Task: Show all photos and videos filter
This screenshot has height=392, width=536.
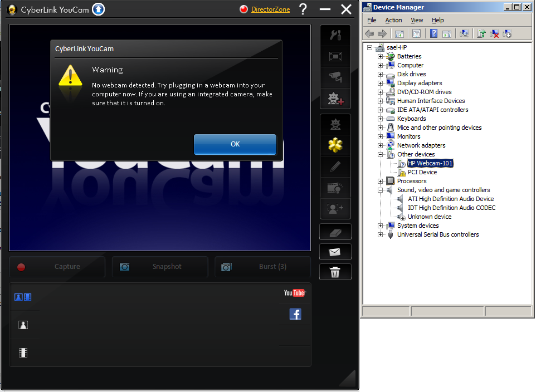Action: [x=23, y=297]
